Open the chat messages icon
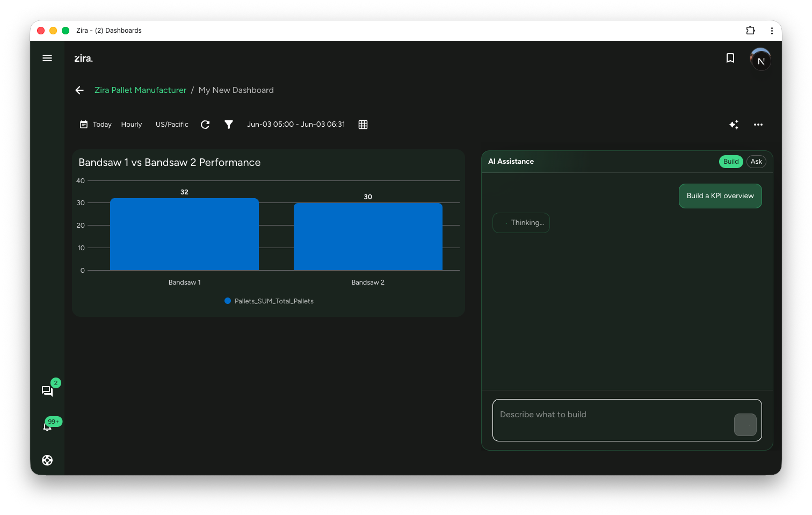 (x=47, y=391)
